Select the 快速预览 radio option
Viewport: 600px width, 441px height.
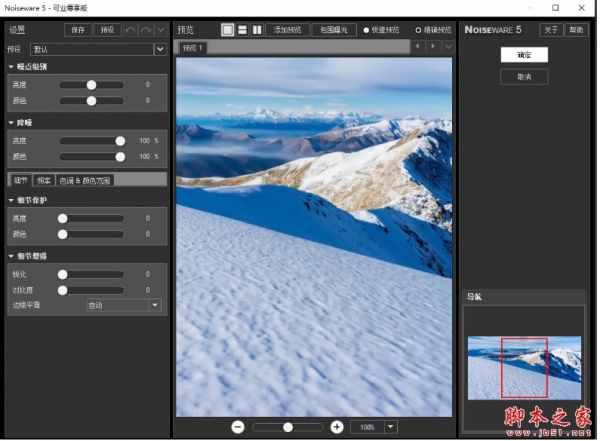tap(366, 30)
